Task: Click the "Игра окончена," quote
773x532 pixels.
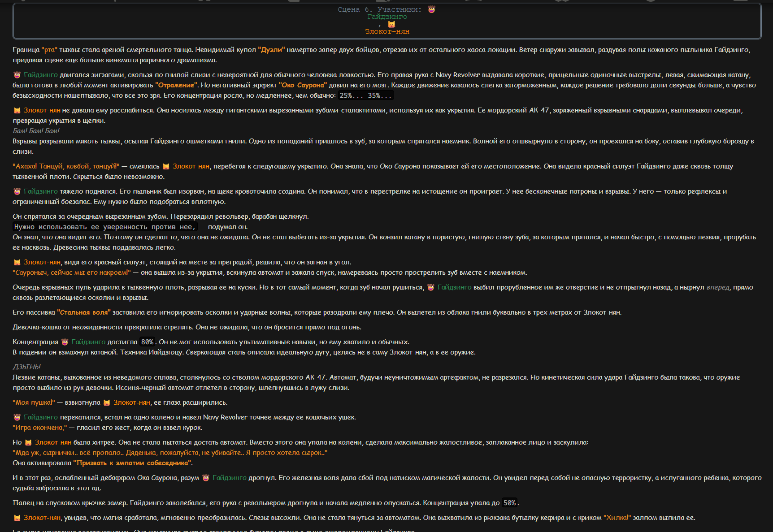Action: point(40,428)
